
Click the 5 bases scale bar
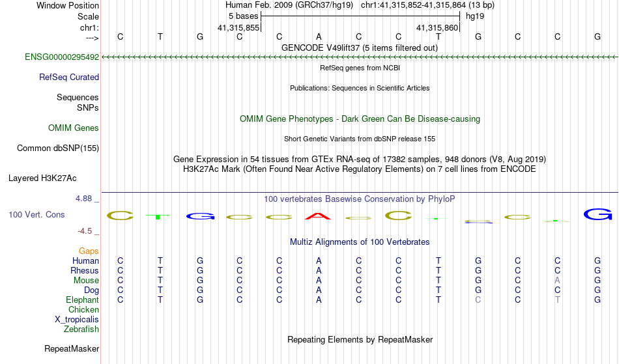tap(360, 16)
